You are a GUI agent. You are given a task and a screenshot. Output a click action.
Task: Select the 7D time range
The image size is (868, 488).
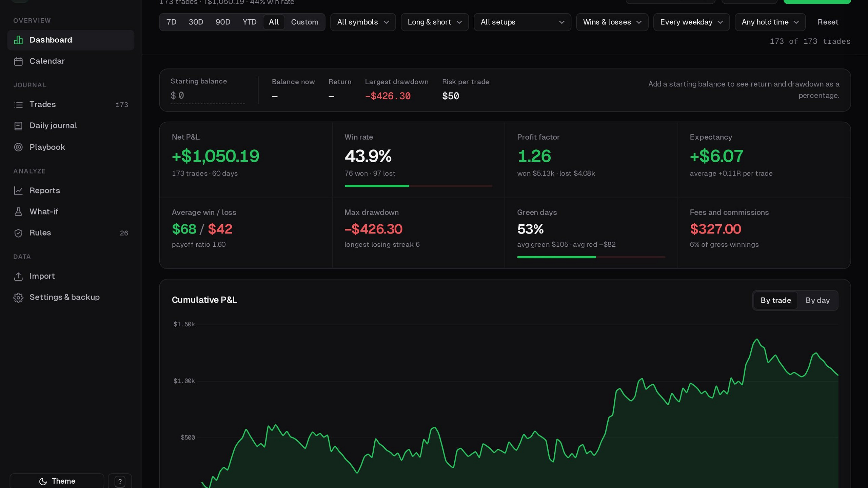[x=172, y=22]
